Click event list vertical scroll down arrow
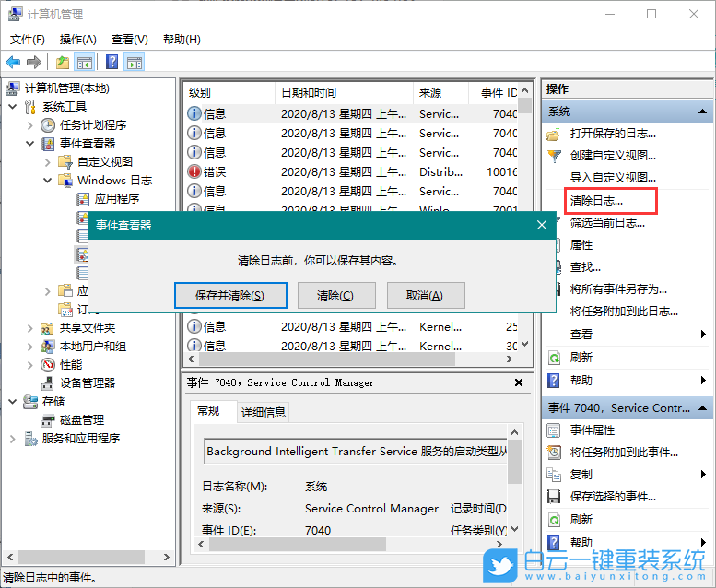The image size is (716, 588). pyautogui.click(x=525, y=344)
